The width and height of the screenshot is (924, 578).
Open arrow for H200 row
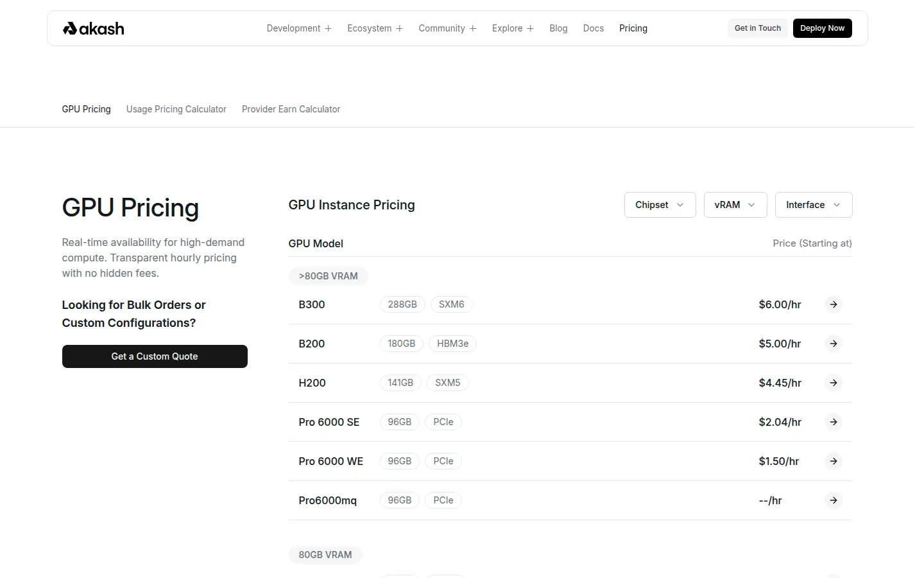833,383
